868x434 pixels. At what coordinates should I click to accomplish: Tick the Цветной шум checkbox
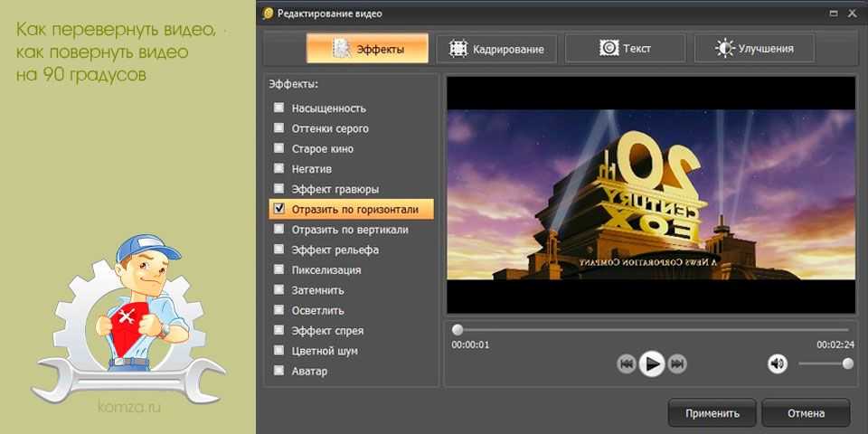[x=279, y=351]
